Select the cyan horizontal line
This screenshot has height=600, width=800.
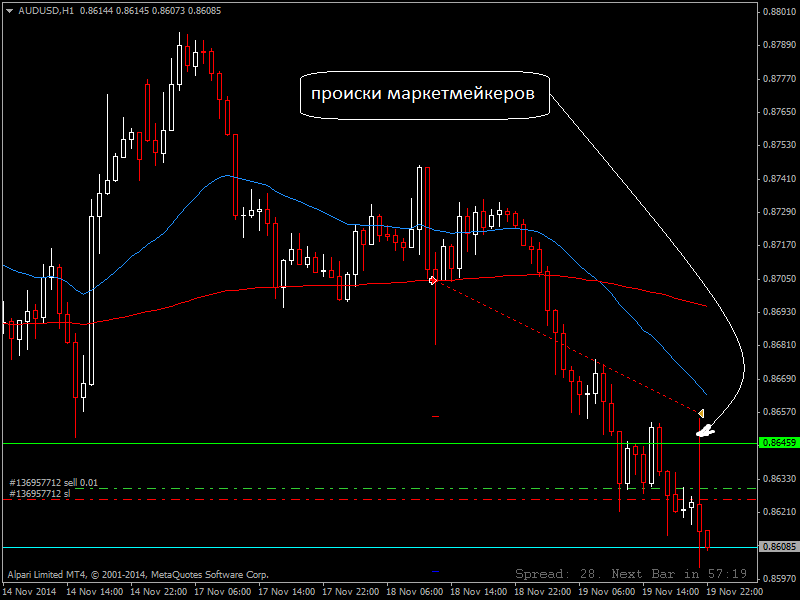click(380, 547)
